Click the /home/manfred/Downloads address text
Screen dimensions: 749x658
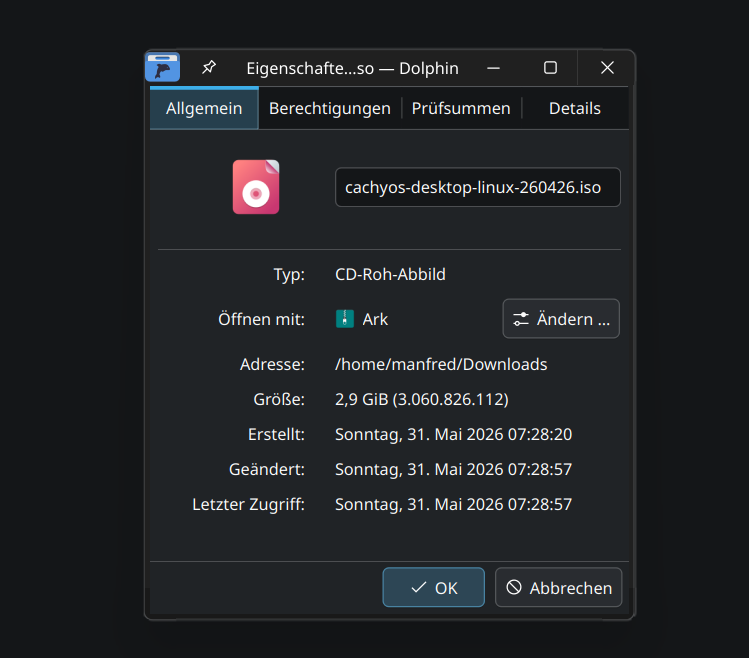[441, 365]
